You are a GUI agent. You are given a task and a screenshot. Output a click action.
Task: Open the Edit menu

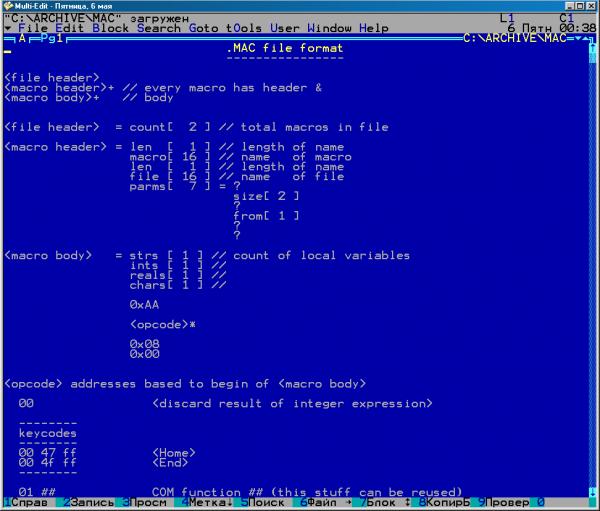71,28
